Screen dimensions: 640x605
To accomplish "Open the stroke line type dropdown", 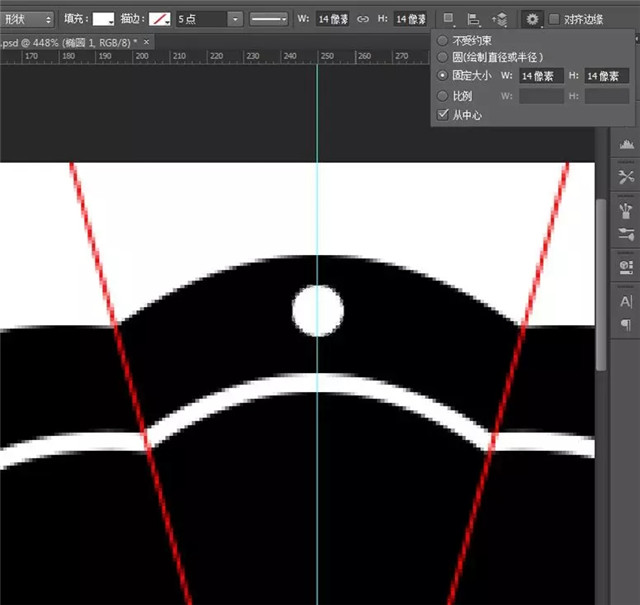I will click(x=268, y=19).
